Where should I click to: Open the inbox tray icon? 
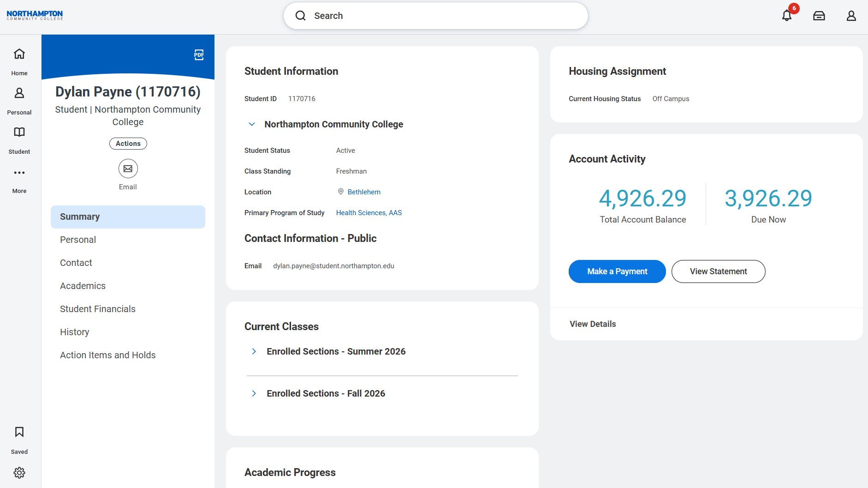tap(819, 16)
